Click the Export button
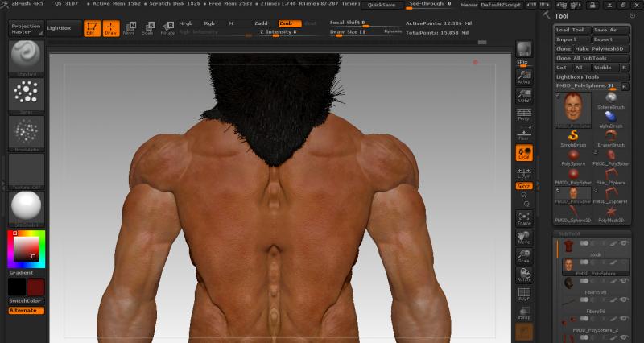The width and height of the screenshot is (644, 343). 611,39
